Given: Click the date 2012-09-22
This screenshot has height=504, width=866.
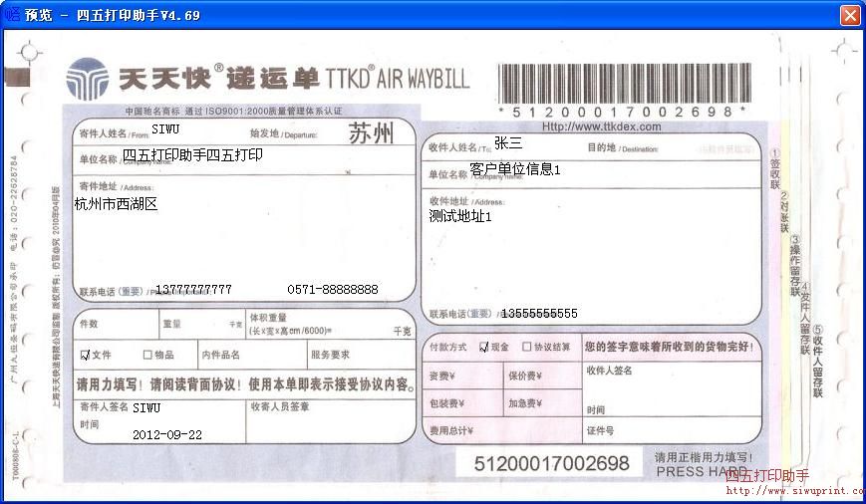Looking at the screenshot, I should 167,435.
